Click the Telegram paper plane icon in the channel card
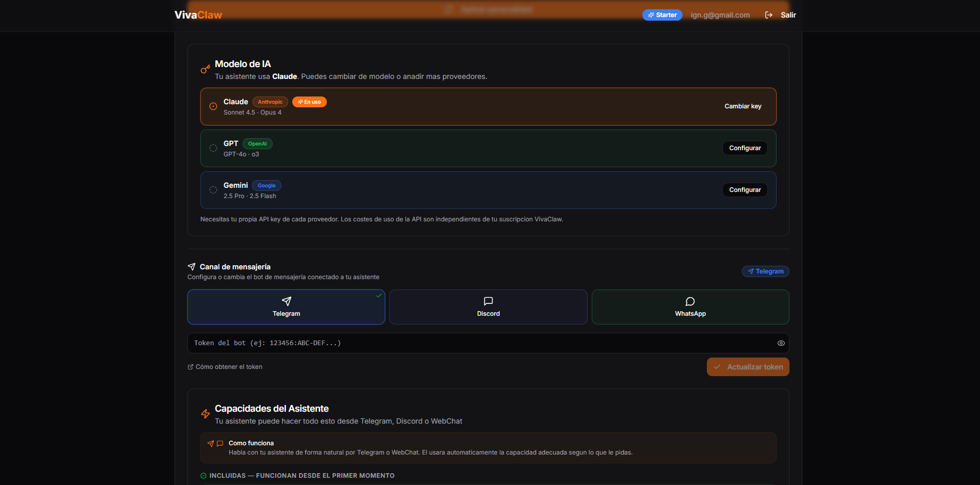 click(x=287, y=301)
